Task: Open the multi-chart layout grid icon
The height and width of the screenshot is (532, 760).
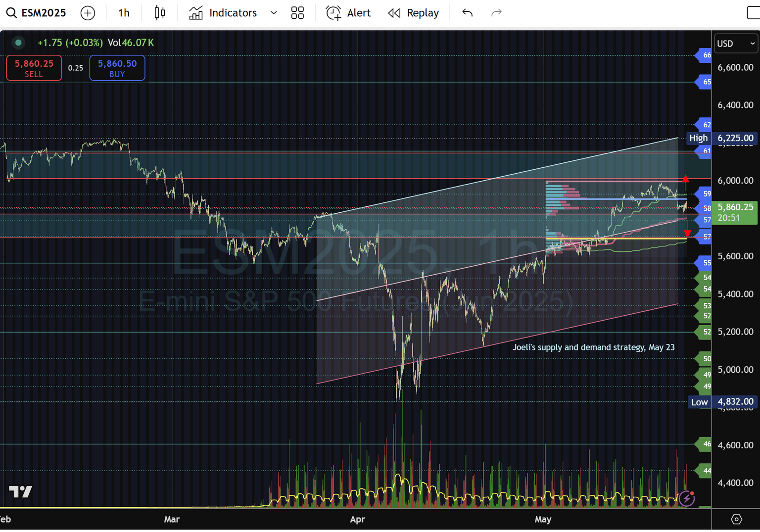Action: click(x=297, y=13)
